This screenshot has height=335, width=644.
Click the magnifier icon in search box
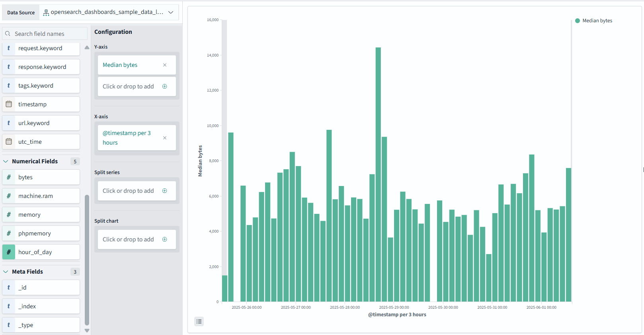tap(8, 34)
